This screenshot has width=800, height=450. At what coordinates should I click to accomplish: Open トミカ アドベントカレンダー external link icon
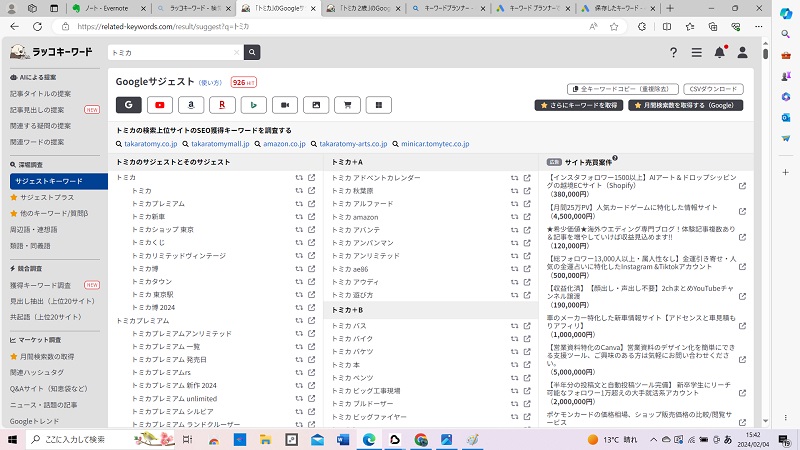point(527,178)
